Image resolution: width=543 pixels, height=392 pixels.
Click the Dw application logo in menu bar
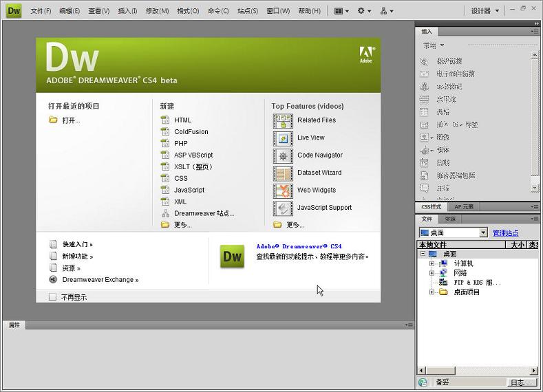pyautogui.click(x=14, y=11)
